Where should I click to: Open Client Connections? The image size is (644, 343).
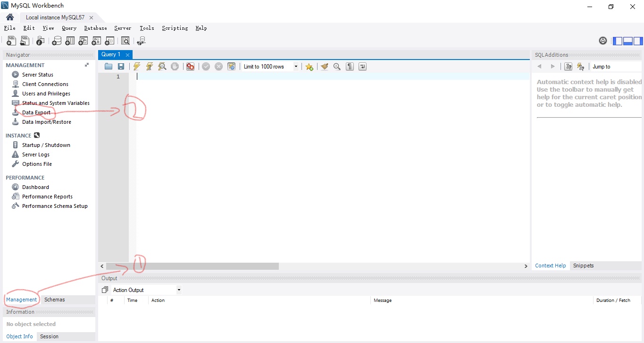point(45,84)
